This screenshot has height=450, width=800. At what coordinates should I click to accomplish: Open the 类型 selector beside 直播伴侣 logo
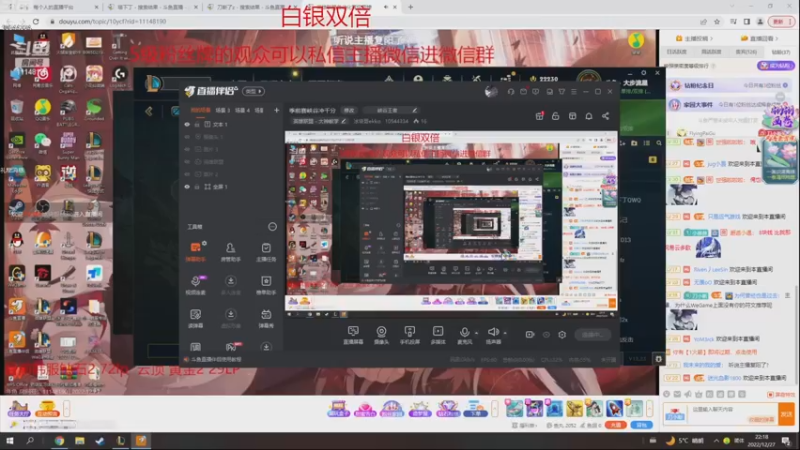click(253, 91)
